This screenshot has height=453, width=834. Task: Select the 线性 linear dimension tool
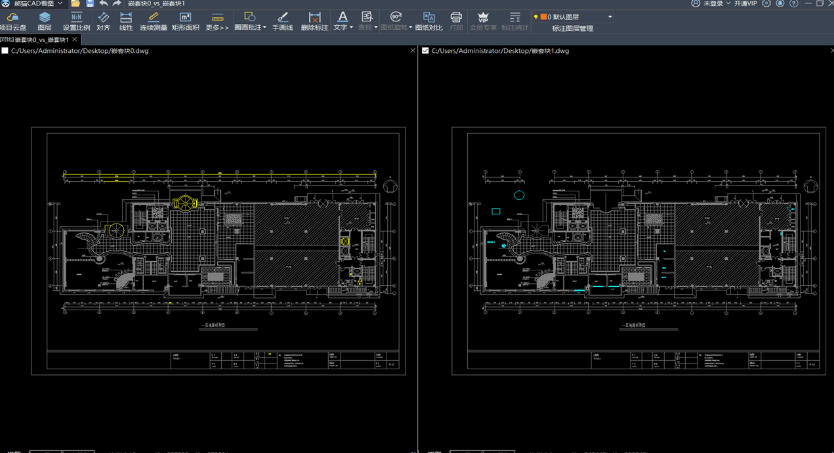coord(126,20)
